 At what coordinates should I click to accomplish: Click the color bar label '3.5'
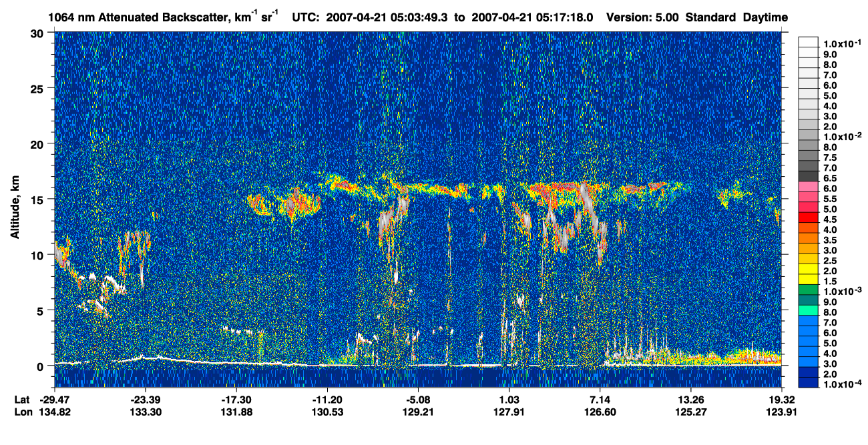tap(830, 240)
